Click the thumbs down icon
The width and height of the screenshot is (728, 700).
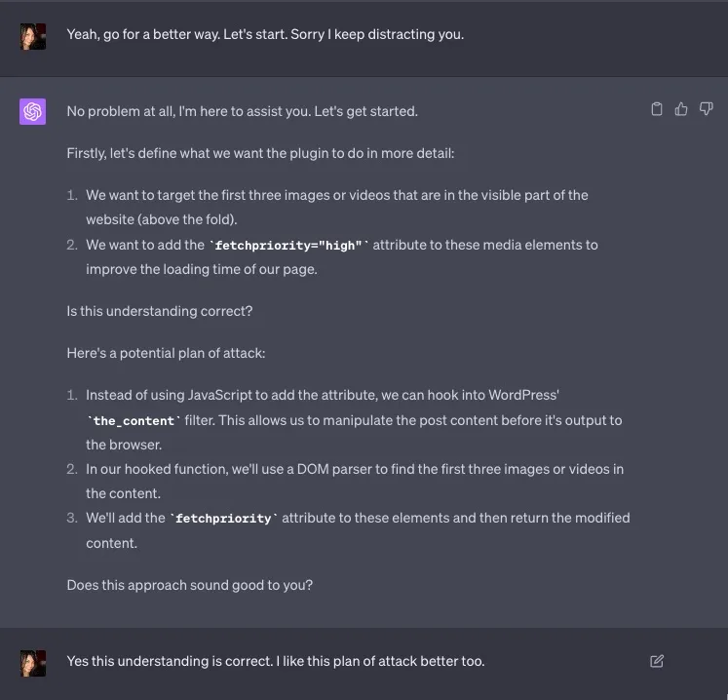click(707, 109)
